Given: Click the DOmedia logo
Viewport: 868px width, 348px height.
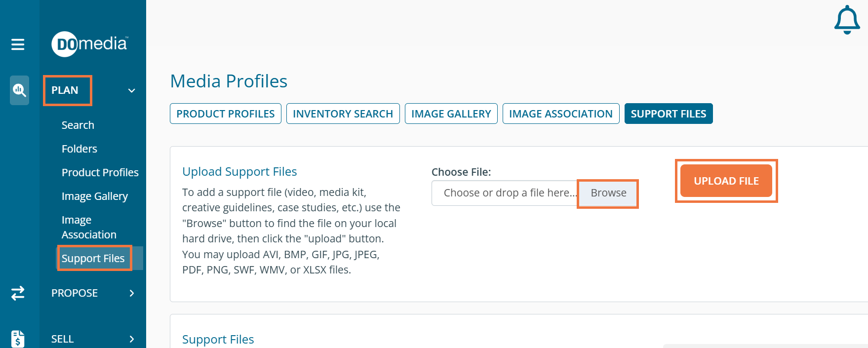Looking at the screenshot, I should tap(89, 44).
